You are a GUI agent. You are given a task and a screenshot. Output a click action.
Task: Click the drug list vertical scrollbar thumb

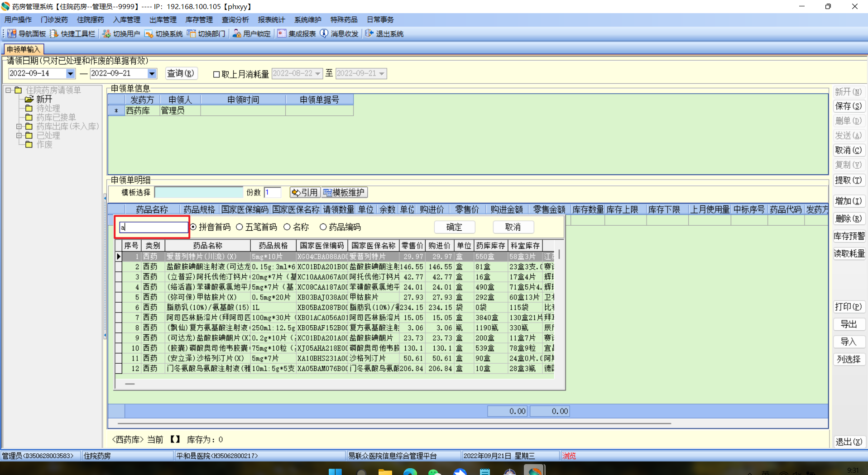point(559,255)
